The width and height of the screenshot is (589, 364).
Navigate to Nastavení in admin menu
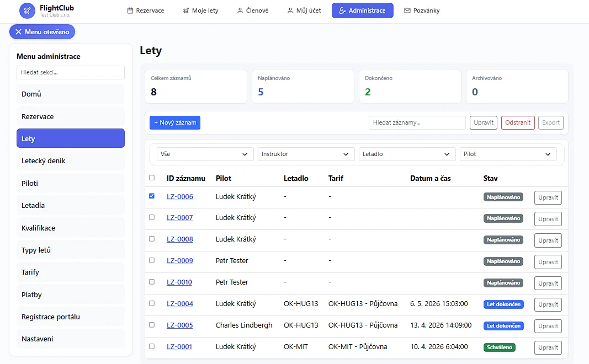click(x=71, y=339)
